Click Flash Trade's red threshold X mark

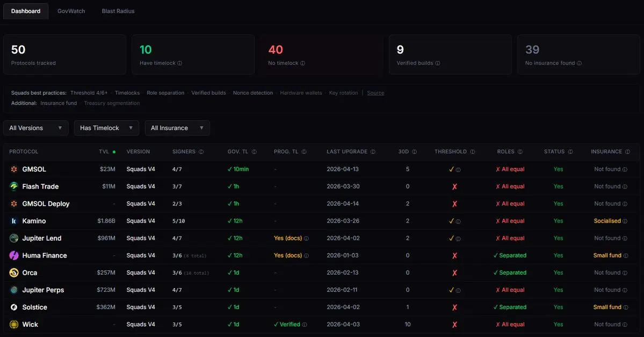pos(454,187)
